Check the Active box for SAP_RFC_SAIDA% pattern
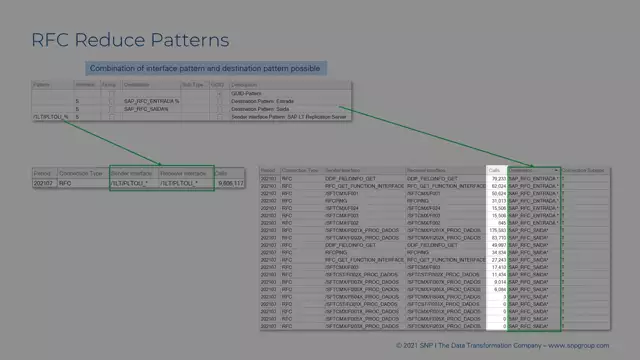640x360 pixels. (x=111, y=109)
